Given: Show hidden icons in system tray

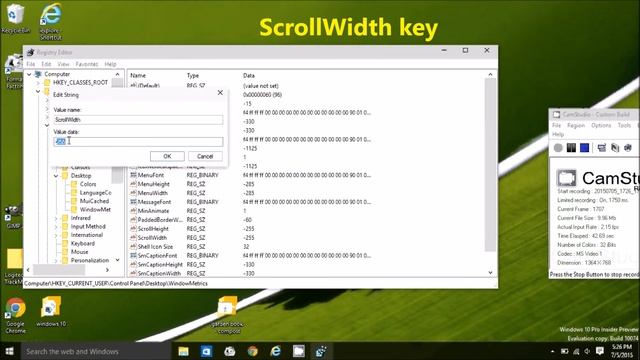Looking at the screenshot, I should coord(553,351).
